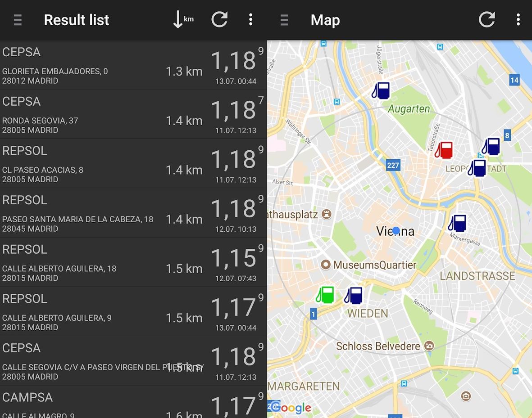Tap the route 14 road badge

(514, 80)
